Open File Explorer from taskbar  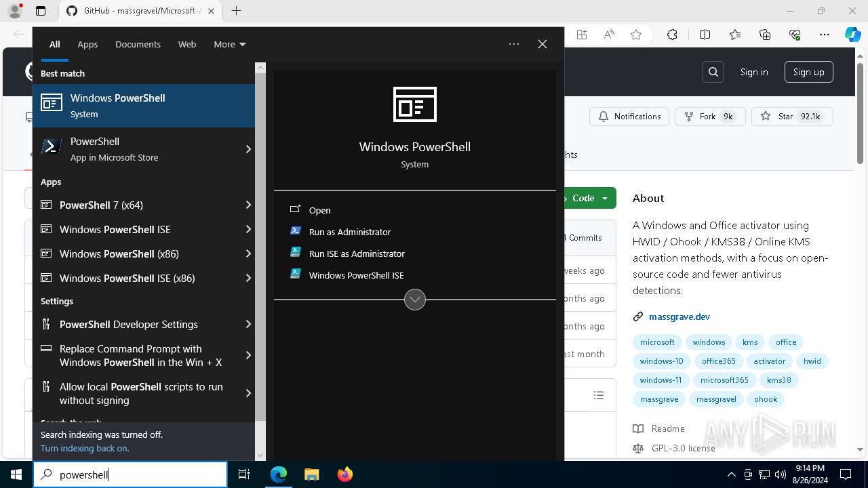311,474
